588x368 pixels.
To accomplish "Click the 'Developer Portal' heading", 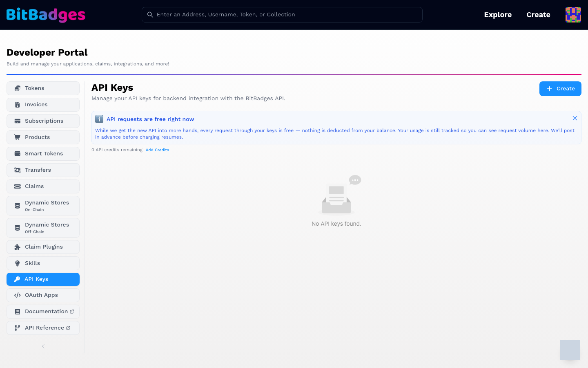I will pos(47,52).
